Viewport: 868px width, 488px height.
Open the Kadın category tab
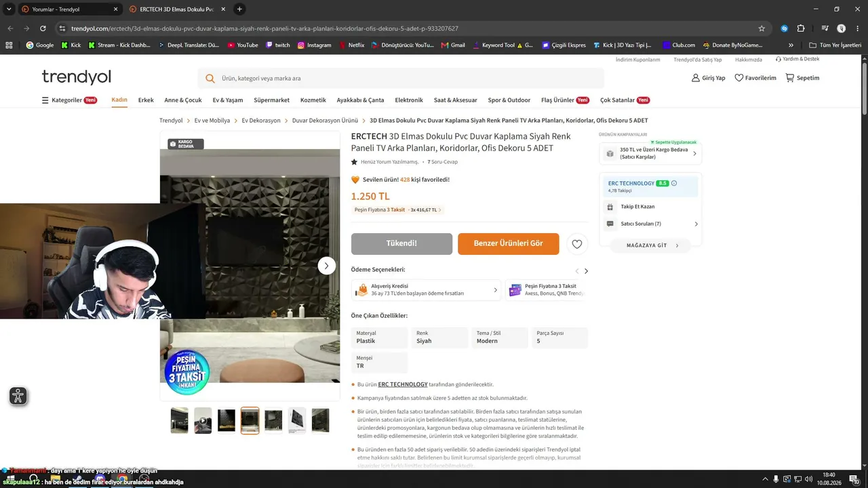[119, 100]
